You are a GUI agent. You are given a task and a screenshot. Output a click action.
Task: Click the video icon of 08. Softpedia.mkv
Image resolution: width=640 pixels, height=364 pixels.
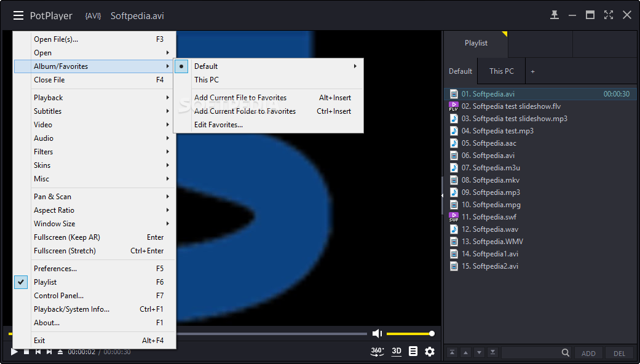click(454, 180)
